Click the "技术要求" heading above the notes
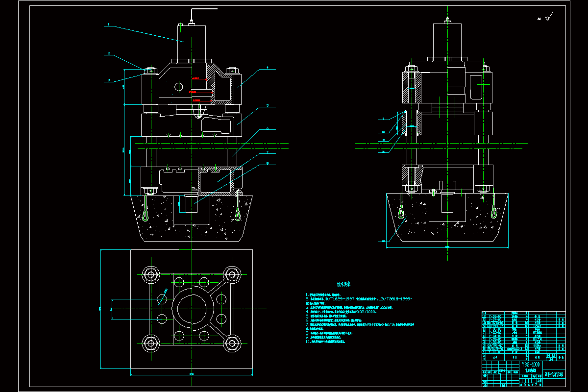Image resolution: width=588 pixels, height=392 pixels. (343, 284)
